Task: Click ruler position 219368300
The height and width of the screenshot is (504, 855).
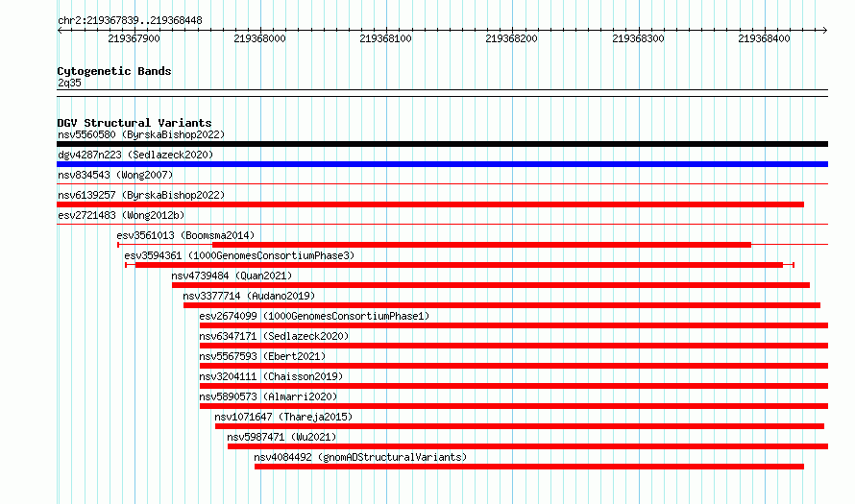Action: [x=638, y=38]
